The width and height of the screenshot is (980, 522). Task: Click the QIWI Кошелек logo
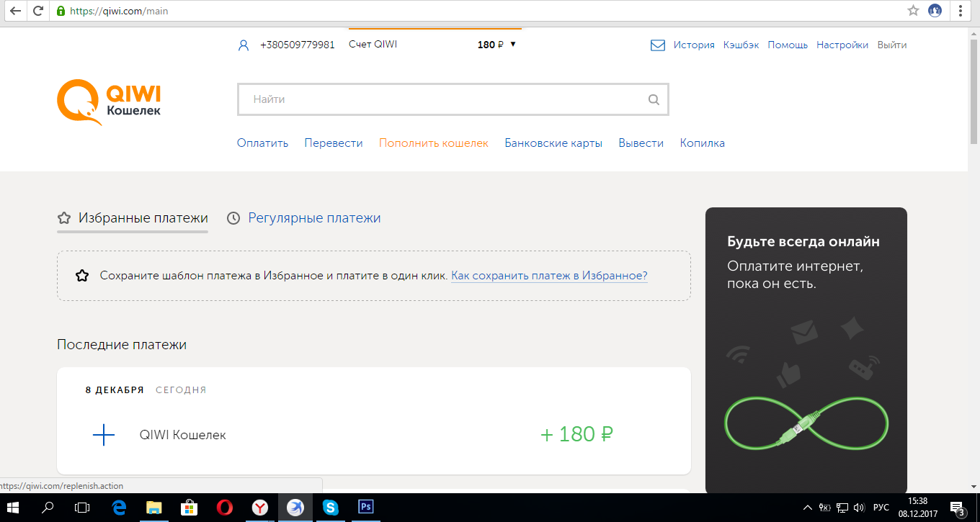click(x=109, y=102)
